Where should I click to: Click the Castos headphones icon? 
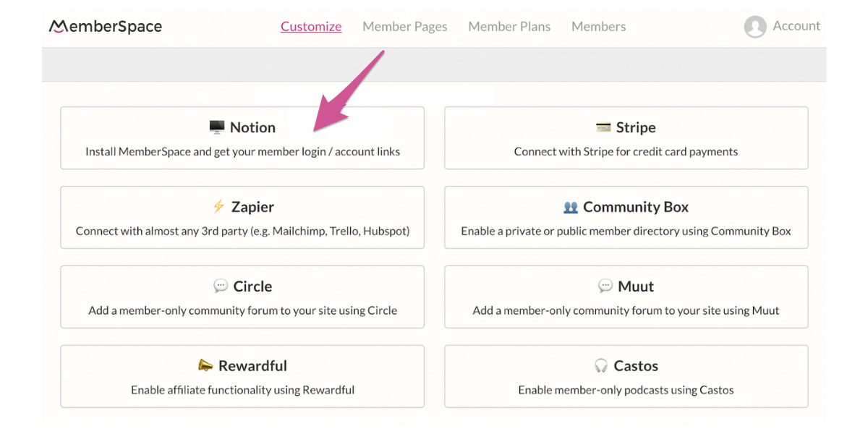pos(601,366)
